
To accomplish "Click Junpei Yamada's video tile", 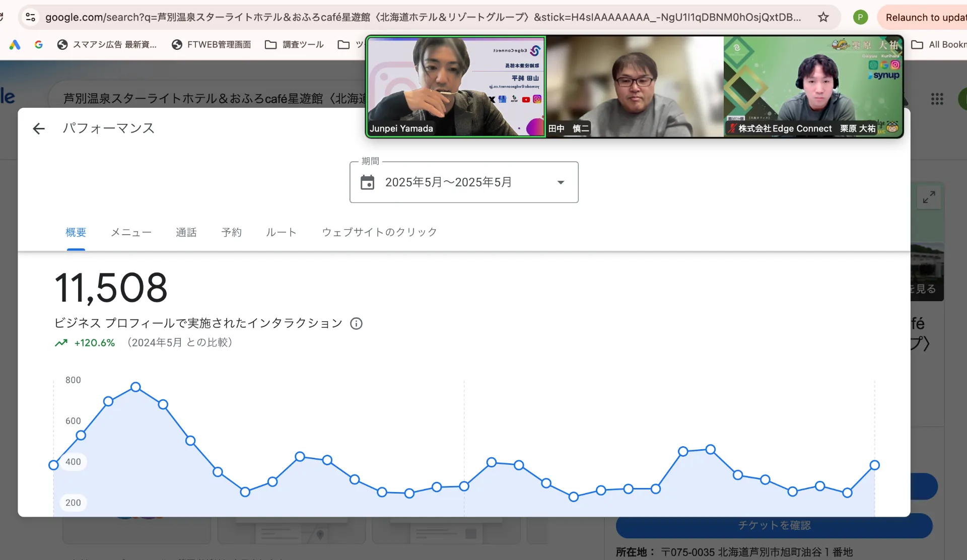I will pos(455,87).
